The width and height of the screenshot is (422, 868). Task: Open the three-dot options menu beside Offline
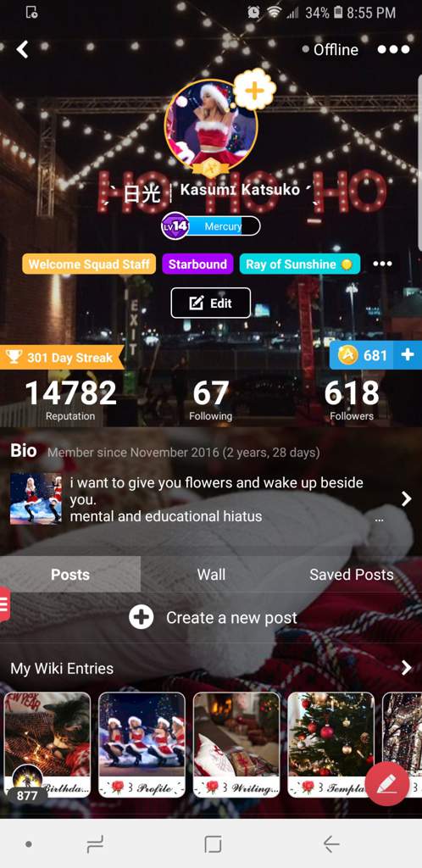(393, 49)
